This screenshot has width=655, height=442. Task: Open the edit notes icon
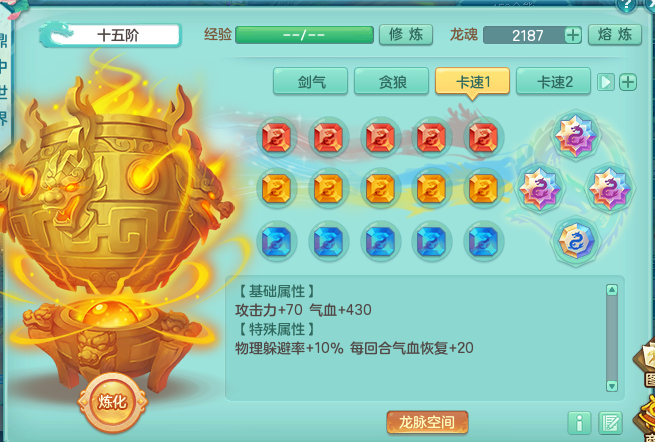(610, 423)
